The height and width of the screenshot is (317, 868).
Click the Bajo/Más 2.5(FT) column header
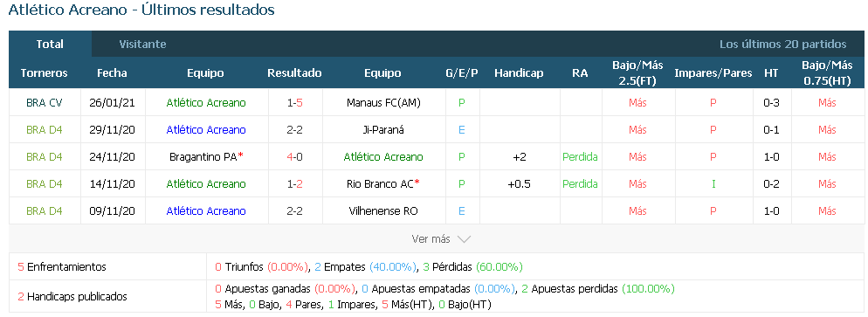coord(637,72)
